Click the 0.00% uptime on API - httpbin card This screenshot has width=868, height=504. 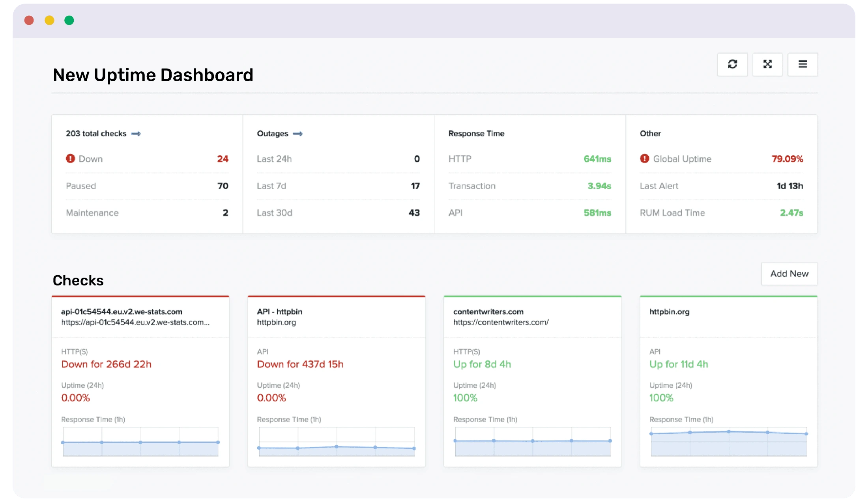tap(271, 398)
